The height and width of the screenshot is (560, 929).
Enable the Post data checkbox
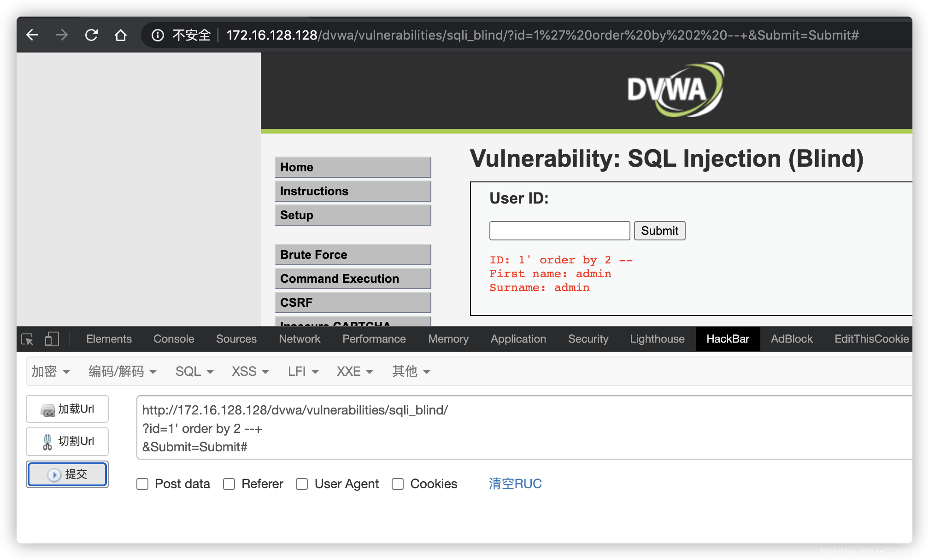141,483
